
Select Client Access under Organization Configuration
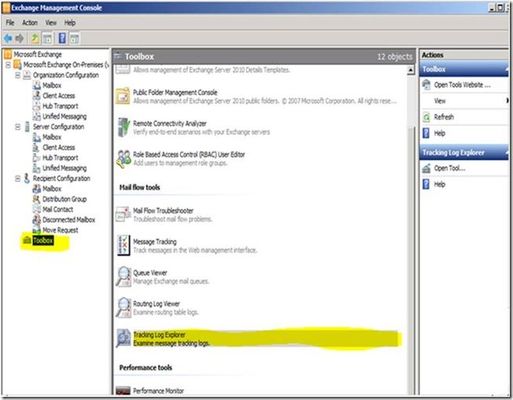tap(59, 96)
